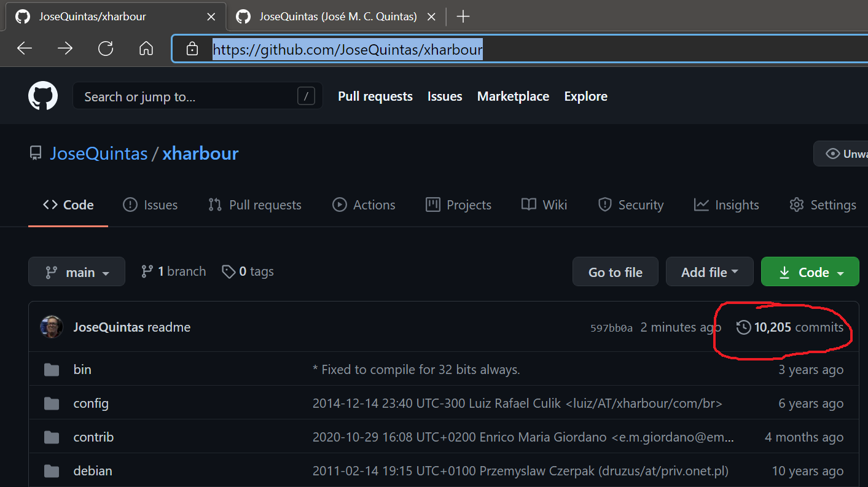868x487 pixels.
Task: Open the repository Settings tab
Action: (x=823, y=205)
